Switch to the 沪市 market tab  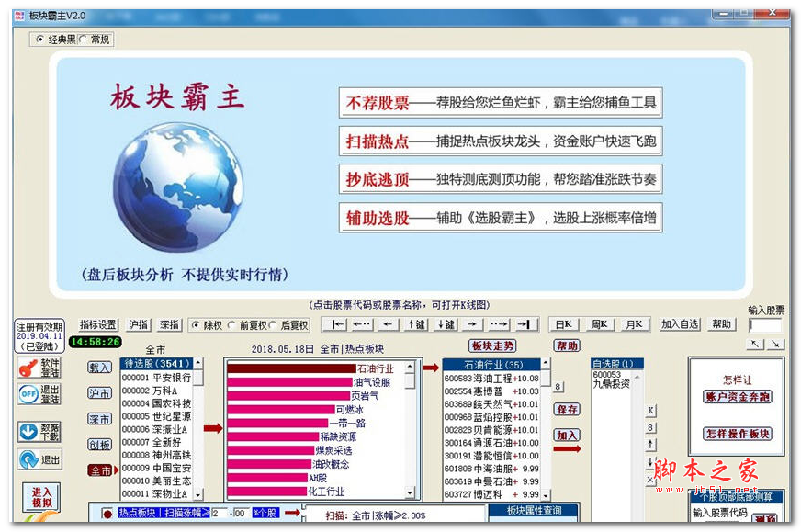tap(98, 393)
